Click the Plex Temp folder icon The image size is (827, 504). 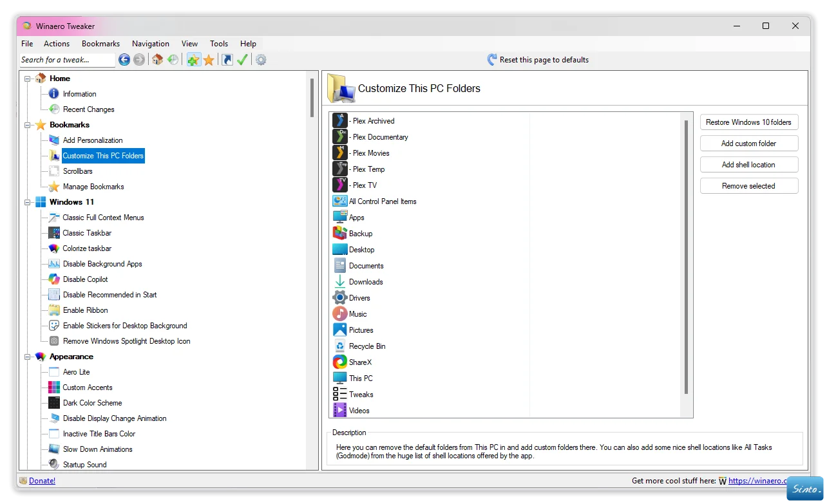click(x=340, y=169)
